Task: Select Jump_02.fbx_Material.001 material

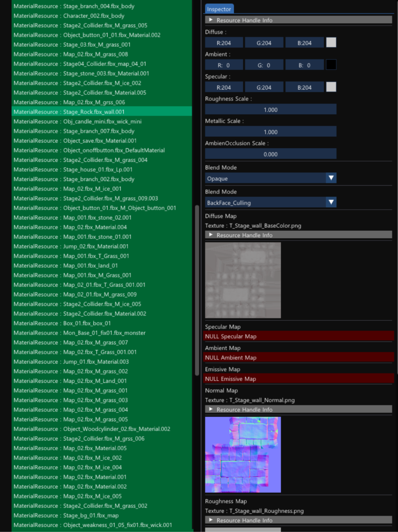Action: [x=102, y=247]
